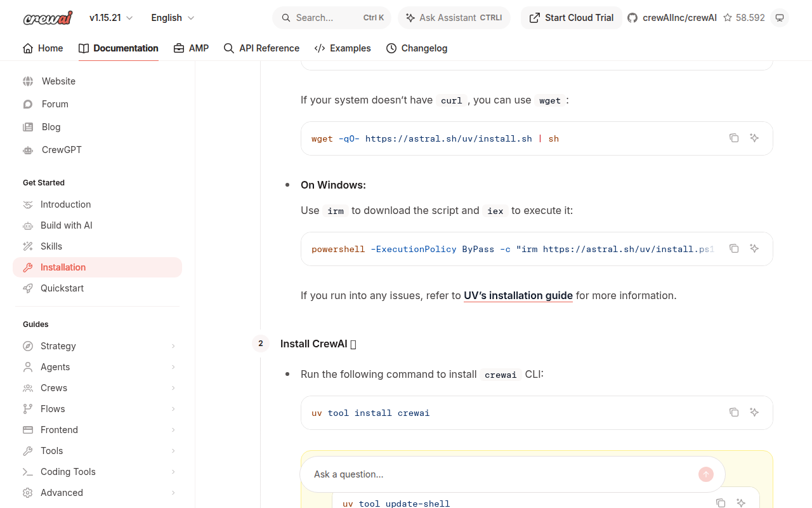The width and height of the screenshot is (812, 508).
Task: Click the Blog newspaper icon
Action: point(28,127)
